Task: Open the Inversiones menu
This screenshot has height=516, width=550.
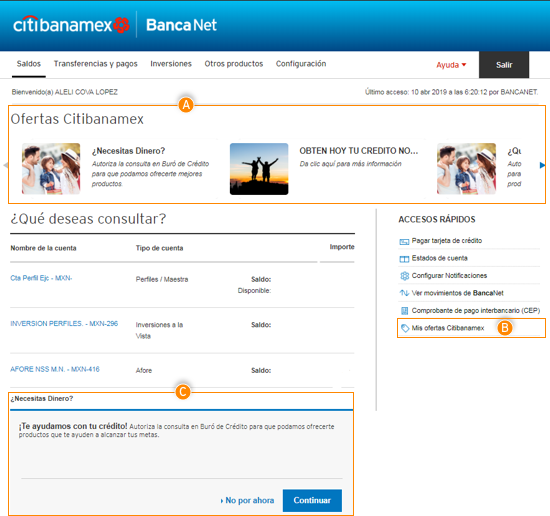Action: click(x=171, y=64)
